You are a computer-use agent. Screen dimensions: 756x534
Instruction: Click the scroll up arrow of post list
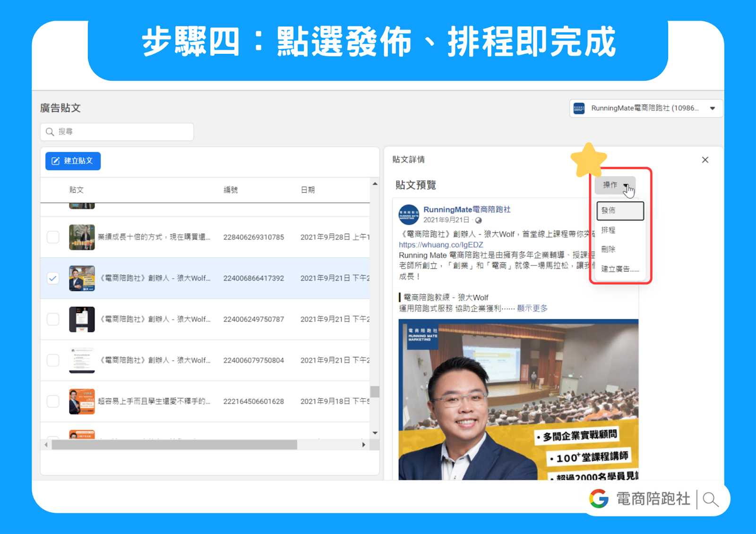point(375,184)
